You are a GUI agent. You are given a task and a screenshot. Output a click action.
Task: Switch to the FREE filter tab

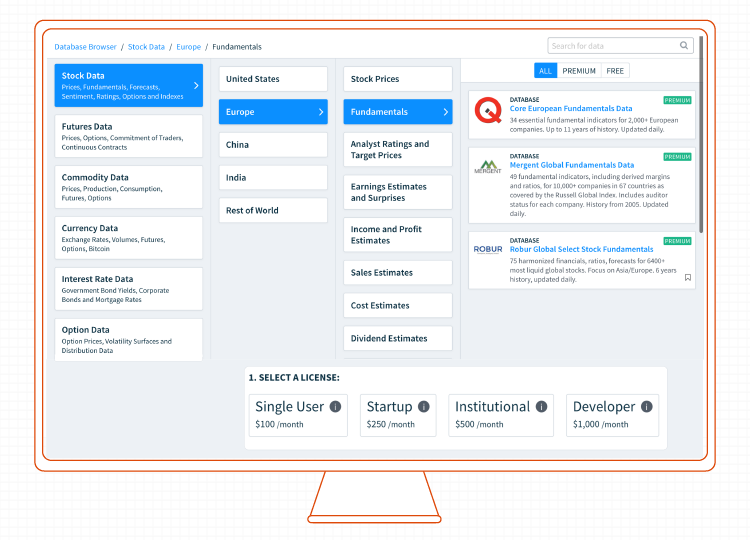[x=615, y=71]
